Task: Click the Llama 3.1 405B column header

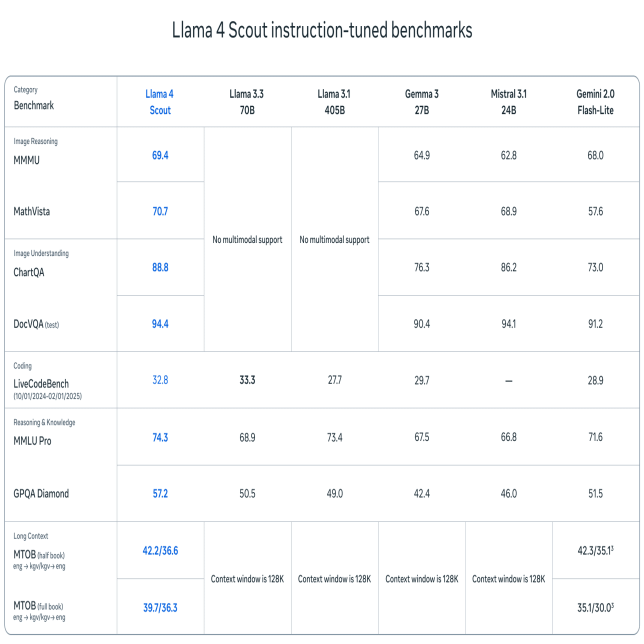Action: click(x=334, y=102)
